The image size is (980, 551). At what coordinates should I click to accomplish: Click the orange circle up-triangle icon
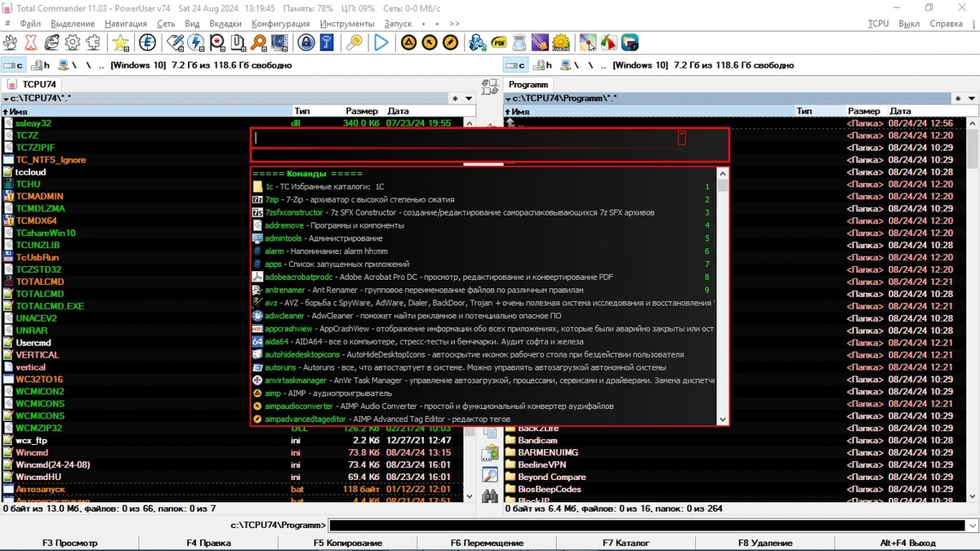click(x=408, y=42)
